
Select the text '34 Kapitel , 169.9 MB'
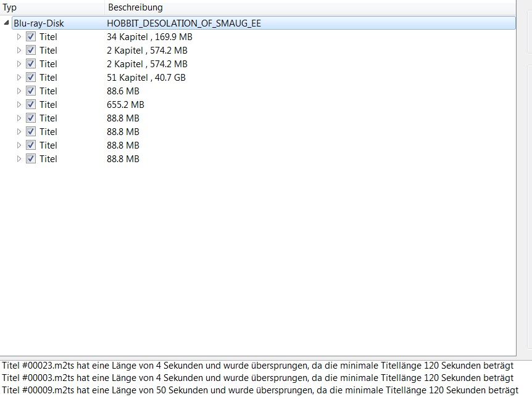149,36
